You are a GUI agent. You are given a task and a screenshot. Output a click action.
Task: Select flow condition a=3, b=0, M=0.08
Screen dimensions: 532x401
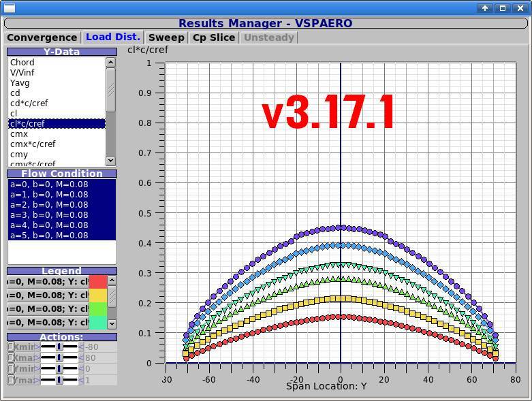(62, 215)
